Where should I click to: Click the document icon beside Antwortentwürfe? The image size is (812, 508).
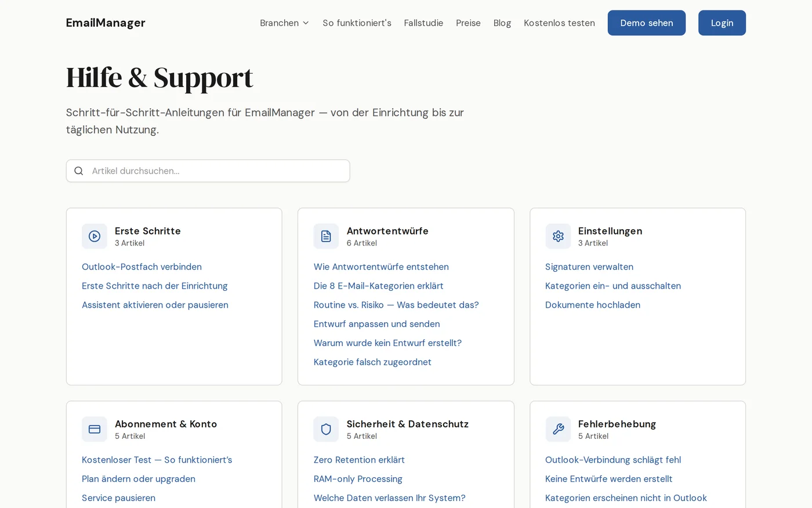click(x=326, y=236)
